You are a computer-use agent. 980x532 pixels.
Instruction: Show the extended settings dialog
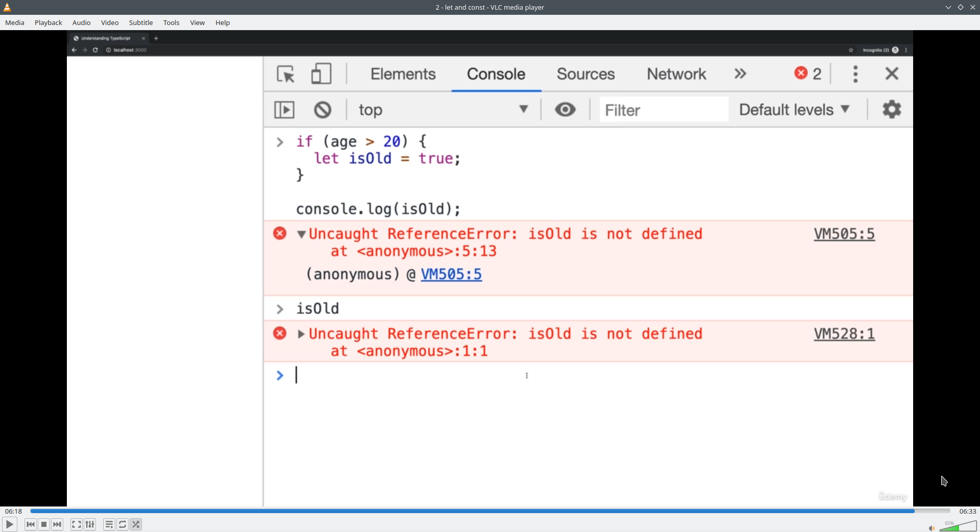90,524
